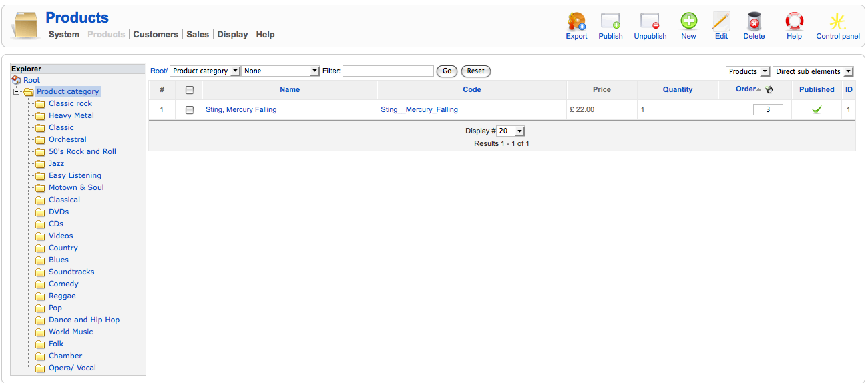Collapse the Product category tree node
Image resolution: width=868 pixels, height=383 pixels.
click(x=16, y=92)
